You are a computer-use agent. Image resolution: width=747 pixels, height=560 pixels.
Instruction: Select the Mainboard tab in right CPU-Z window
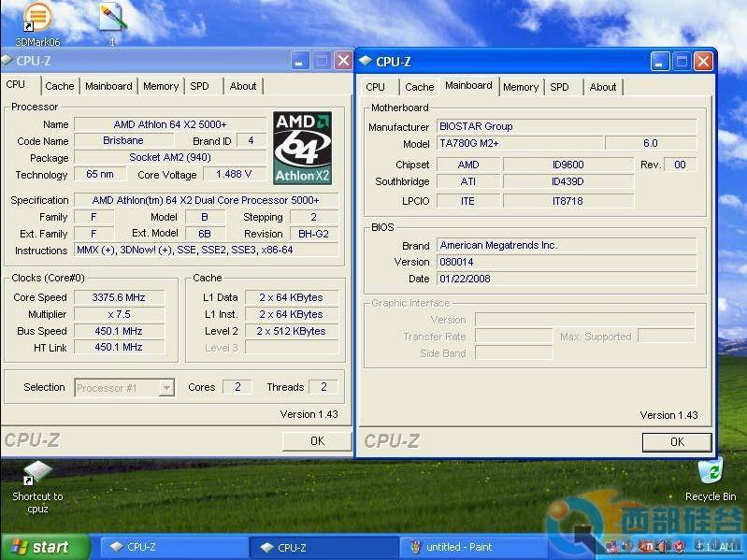[468, 85]
